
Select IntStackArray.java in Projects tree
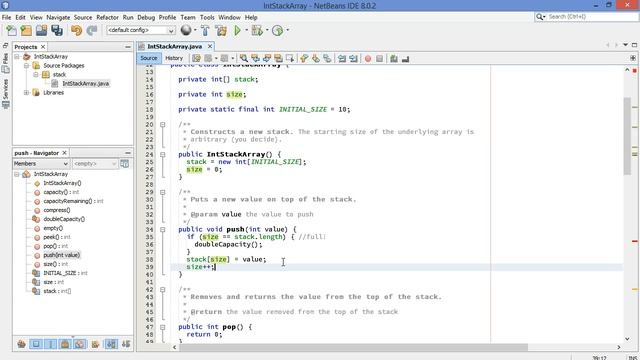coord(86,84)
